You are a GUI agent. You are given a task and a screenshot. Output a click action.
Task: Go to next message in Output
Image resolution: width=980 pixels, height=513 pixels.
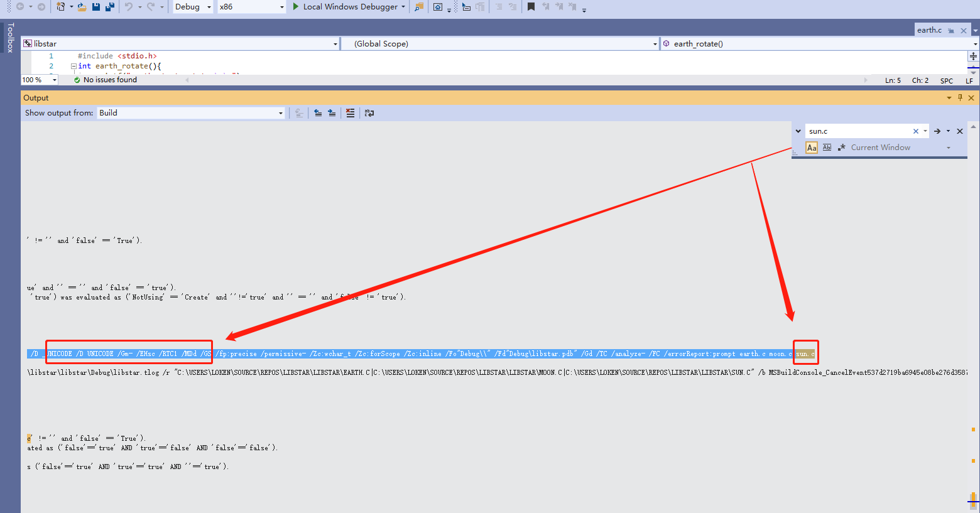pos(332,113)
